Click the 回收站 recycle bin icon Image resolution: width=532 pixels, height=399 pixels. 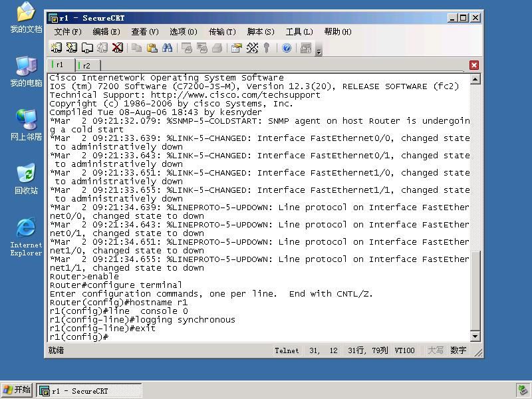click(26, 179)
